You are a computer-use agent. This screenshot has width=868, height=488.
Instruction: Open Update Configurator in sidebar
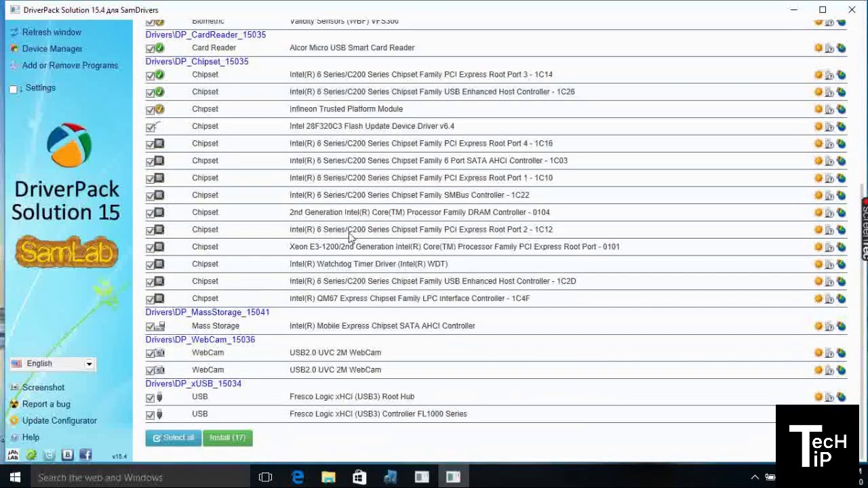[x=60, y=420]
